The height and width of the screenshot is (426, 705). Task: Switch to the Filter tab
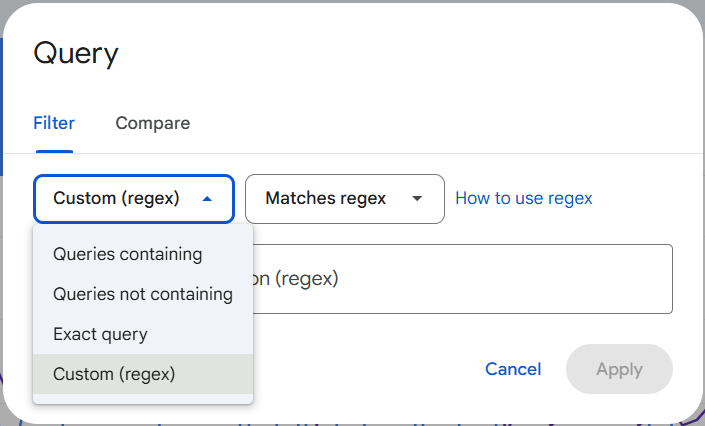(x=54, y=124)
